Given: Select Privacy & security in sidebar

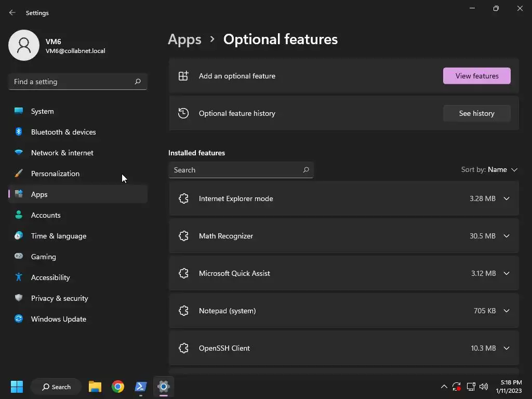Looking at the screenshot, I should click(x=60, y=298).
